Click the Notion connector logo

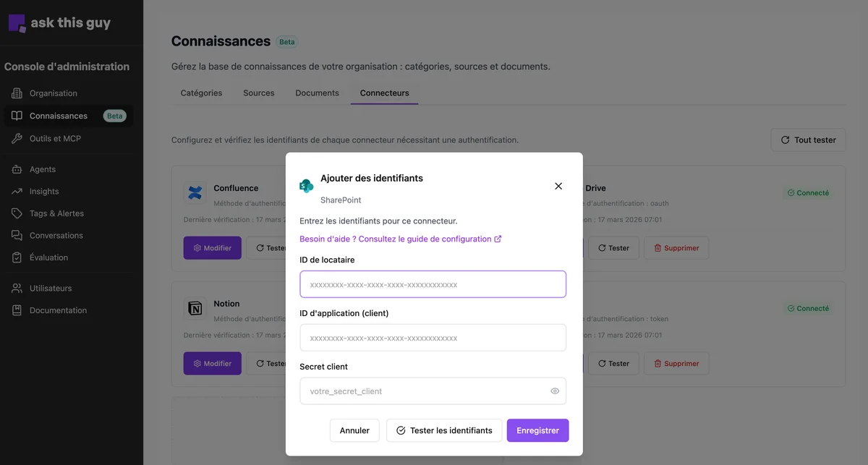pyautogui.click(x=195, y=308)
